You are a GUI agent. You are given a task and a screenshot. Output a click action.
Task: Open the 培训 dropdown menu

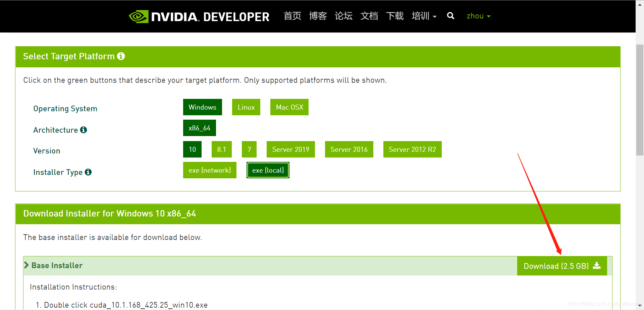pos(424,16)
